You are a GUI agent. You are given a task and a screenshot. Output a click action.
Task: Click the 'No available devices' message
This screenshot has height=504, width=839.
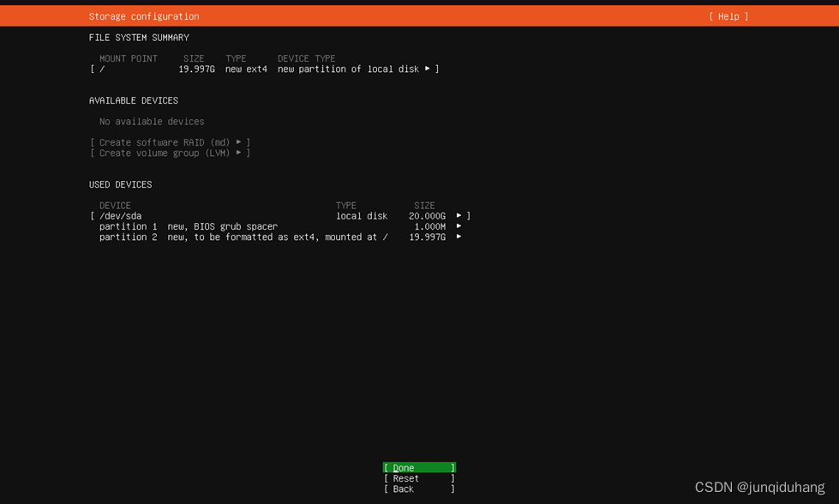(x=152, y=122)
